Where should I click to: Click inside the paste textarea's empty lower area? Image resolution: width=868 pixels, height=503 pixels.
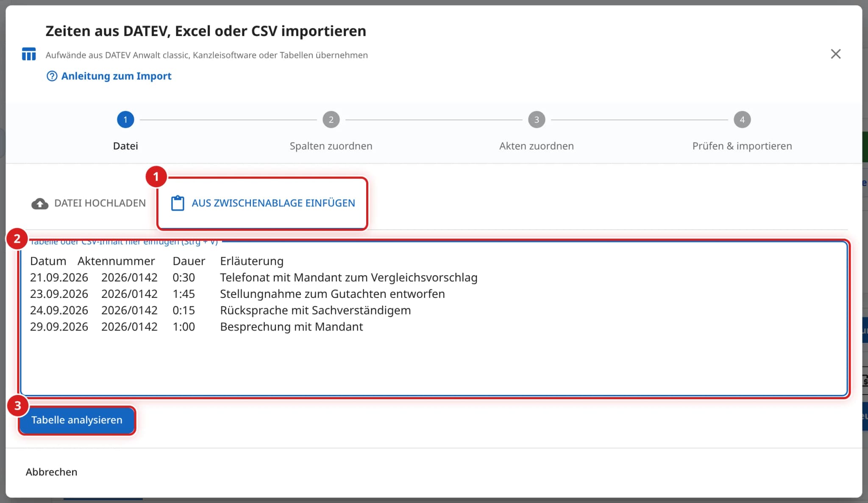click(434, 364)
